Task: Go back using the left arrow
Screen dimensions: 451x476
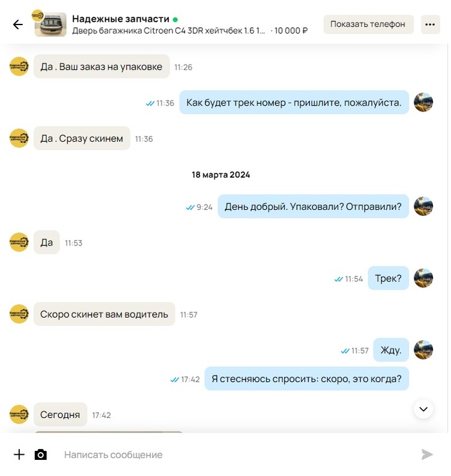Action: pos(17,24)
